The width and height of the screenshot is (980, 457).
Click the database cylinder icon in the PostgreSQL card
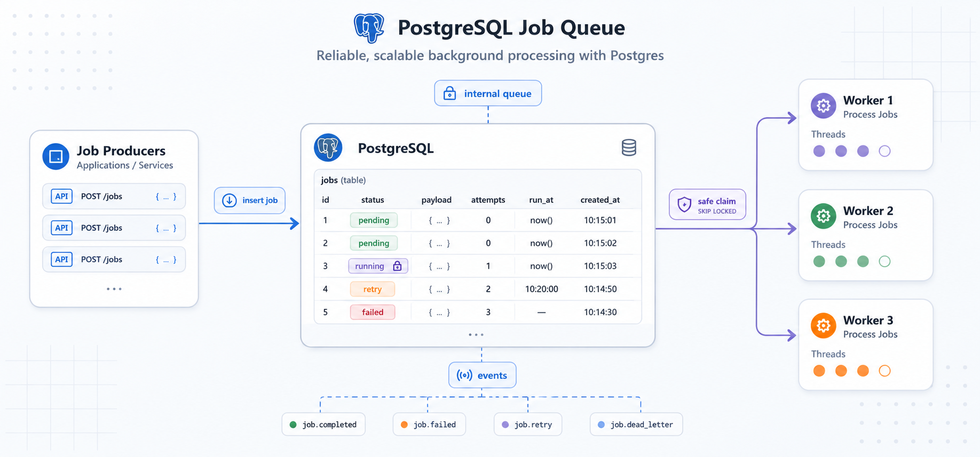[629, 148]
